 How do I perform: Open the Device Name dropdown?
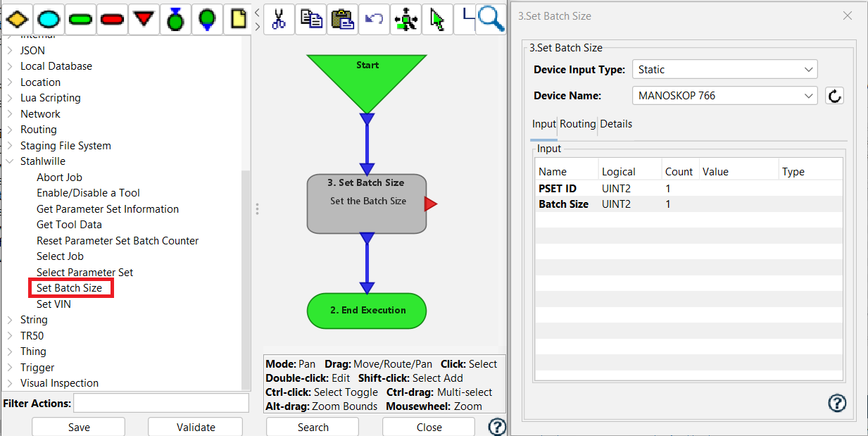point(724,96)
